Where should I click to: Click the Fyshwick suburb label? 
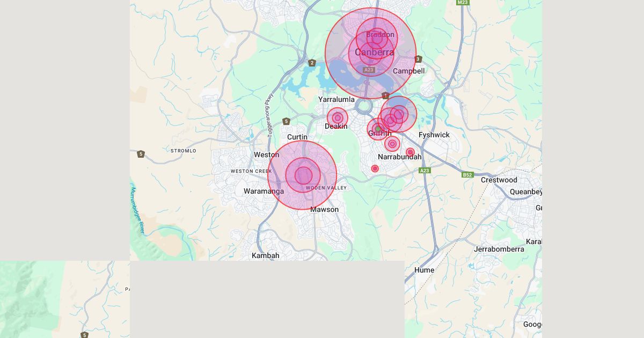tap(434, 135)
